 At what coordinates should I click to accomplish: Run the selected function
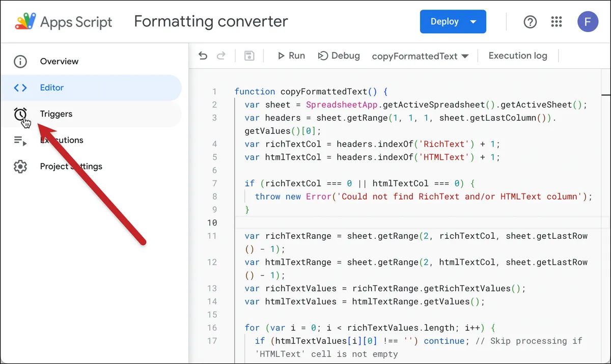click(291, 56)
